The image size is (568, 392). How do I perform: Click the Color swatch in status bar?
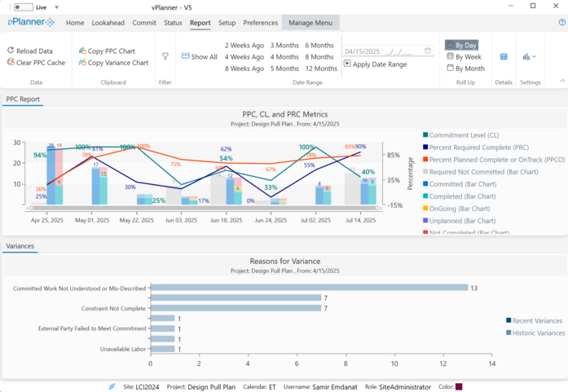[x=459, y=386]
